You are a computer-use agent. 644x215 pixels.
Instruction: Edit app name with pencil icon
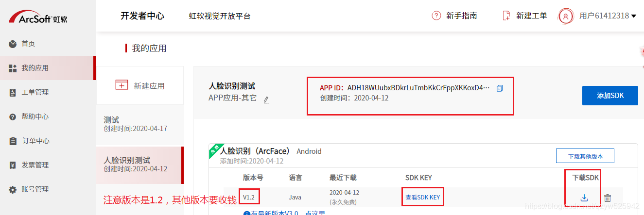point(266,100)
